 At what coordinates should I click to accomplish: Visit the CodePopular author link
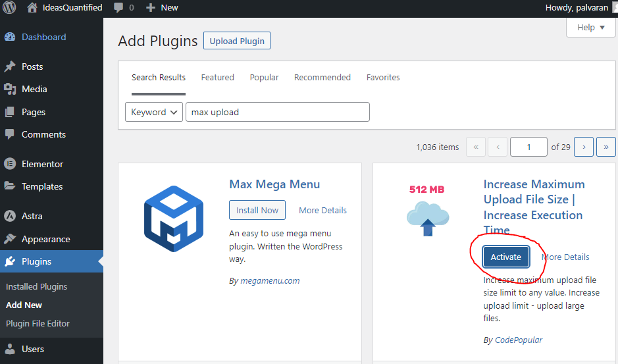[519, 340]
